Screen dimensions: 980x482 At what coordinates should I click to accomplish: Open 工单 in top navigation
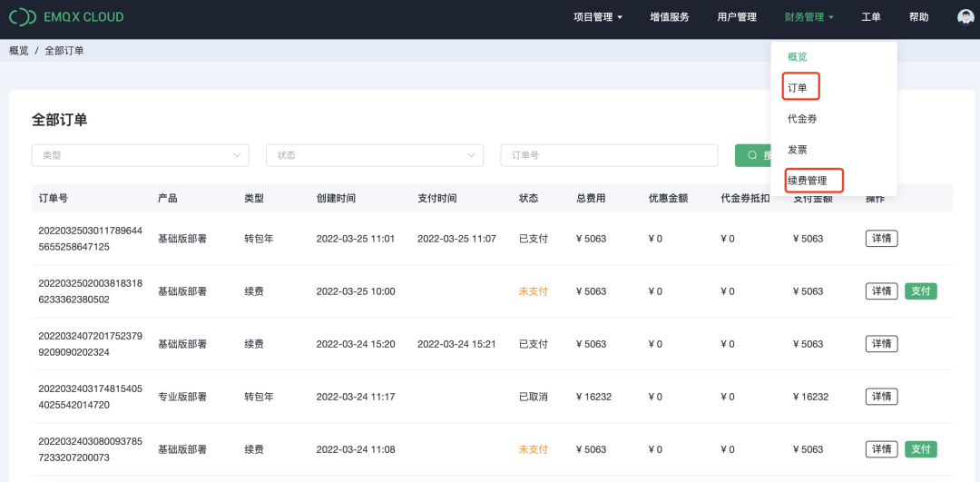pyautogui.click(x=870, y=17)
